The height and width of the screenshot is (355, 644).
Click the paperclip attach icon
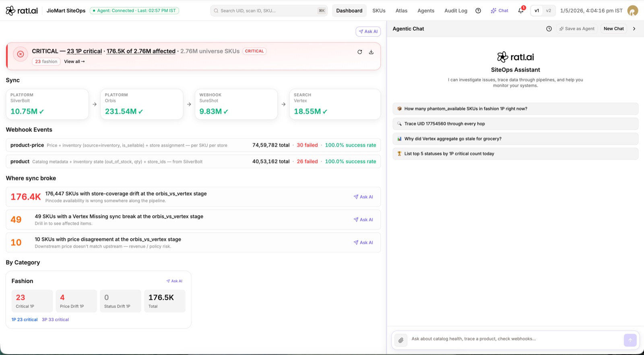(x=401, y=340)
